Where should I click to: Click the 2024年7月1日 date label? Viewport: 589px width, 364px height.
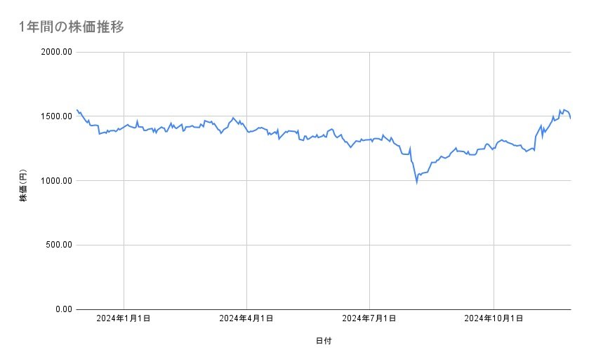[x=370, y=319]
